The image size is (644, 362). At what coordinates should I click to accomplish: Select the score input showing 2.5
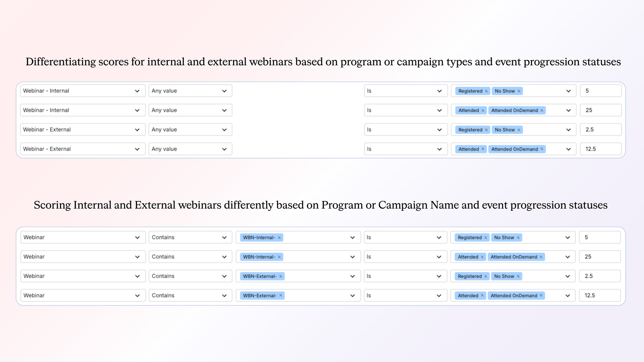pos(600,129)
